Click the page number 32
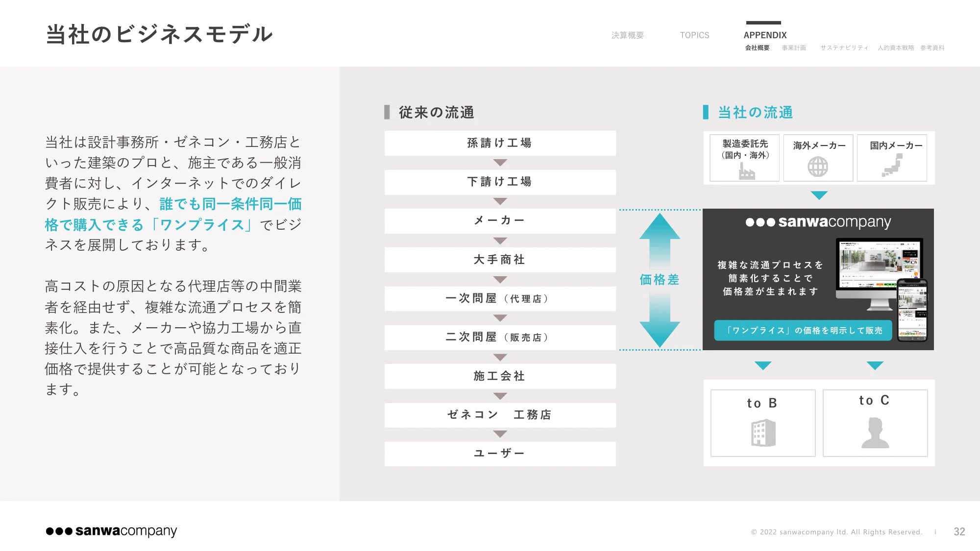The width and height of the screenshot is (980, 551). (x=959, y=531)
